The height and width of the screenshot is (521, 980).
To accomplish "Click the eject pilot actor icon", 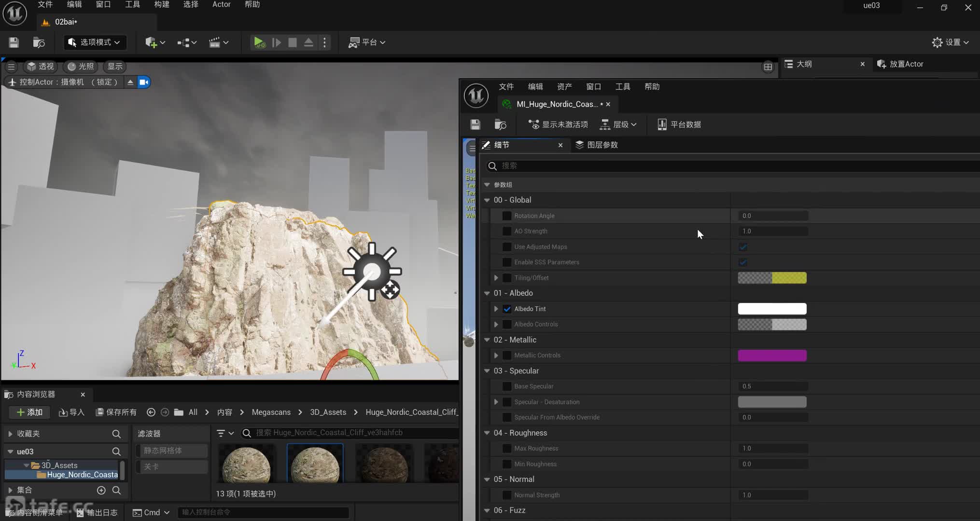I will (x=130, y=82).
